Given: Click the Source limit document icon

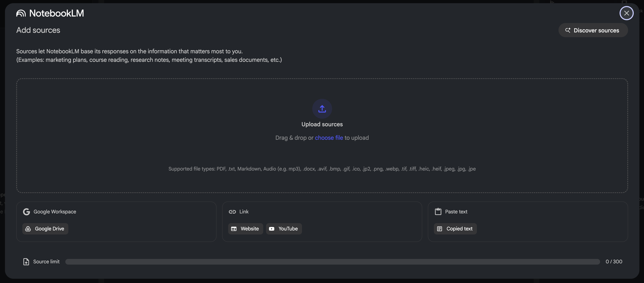Looking at the screenshot, I should pos(26,262).
